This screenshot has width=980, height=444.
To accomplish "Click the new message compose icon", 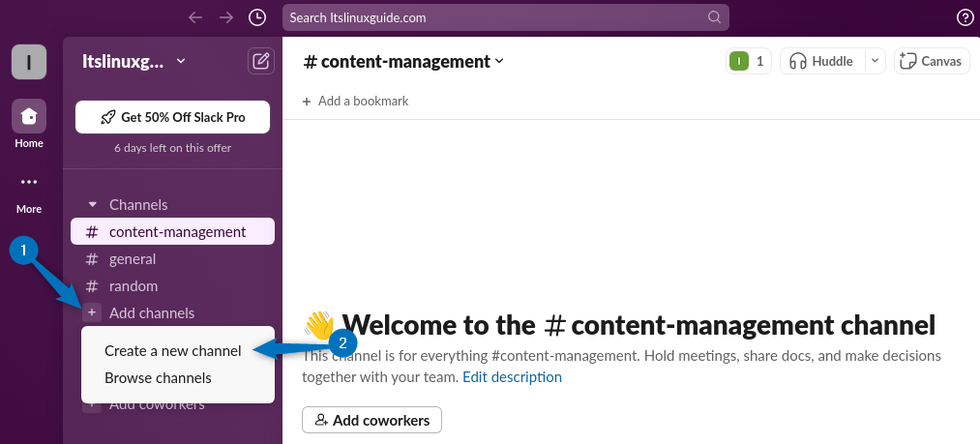I will tap(260, 62).
